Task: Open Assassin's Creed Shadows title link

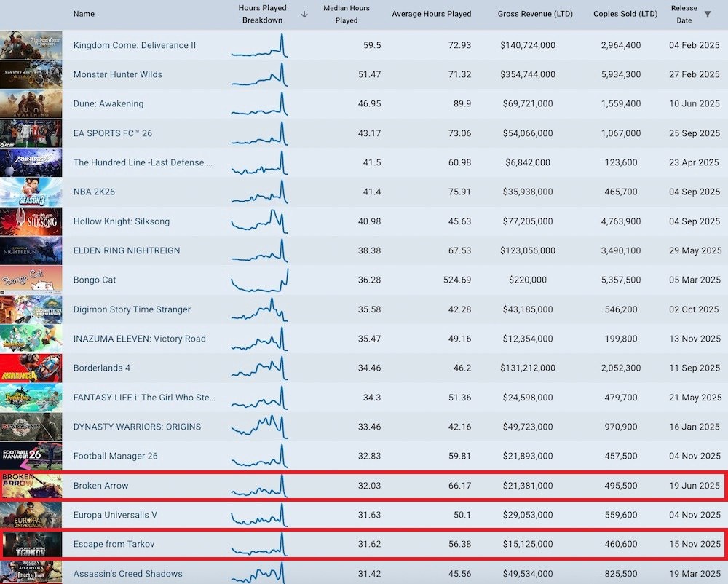Action: [x=128, y=574]
